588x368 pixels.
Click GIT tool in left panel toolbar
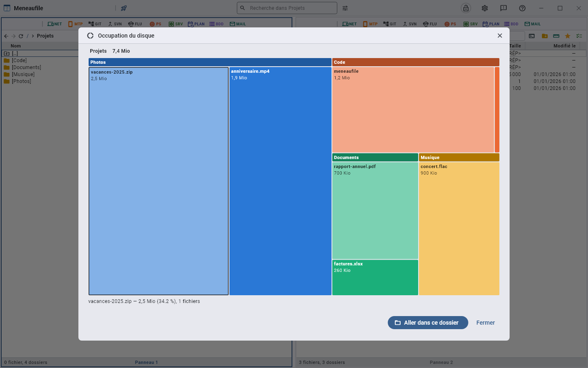[x=95, y=24]
